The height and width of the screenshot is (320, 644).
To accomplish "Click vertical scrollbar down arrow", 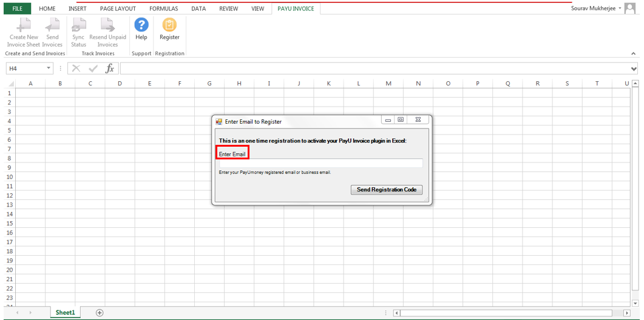I will [x=636, y=303].
